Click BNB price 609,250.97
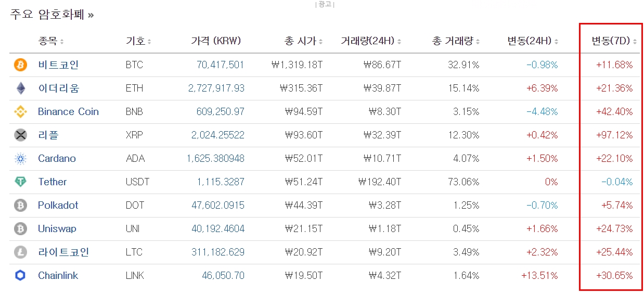 tap(220, 112)
